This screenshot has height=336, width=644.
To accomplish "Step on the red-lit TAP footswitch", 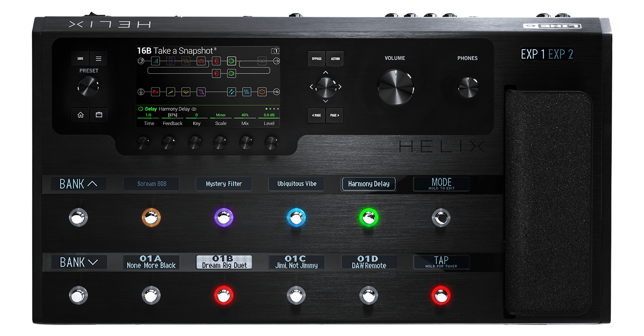I will click(x=441, y=295).
